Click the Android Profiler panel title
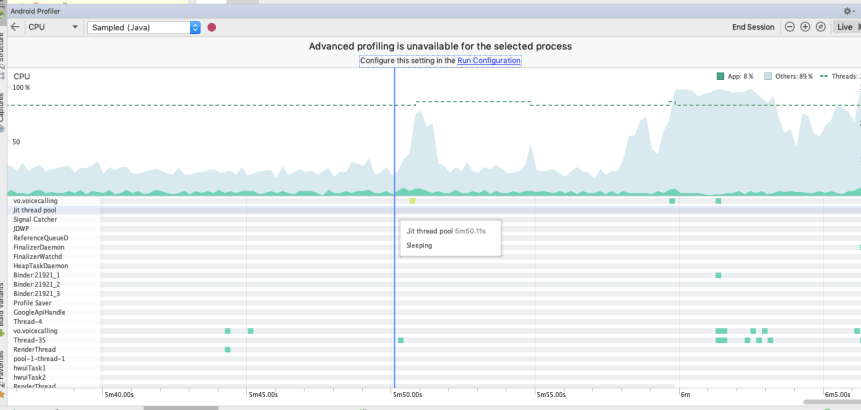The image size is (861, 410). (x=35, y=11)
